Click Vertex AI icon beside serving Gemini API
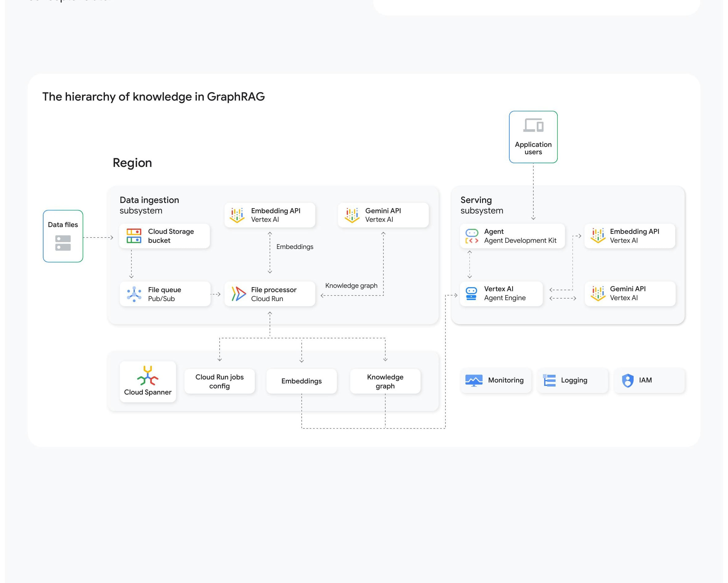Image resolution: width=728 pixels, height=583 pixels. tap(598, 293)
